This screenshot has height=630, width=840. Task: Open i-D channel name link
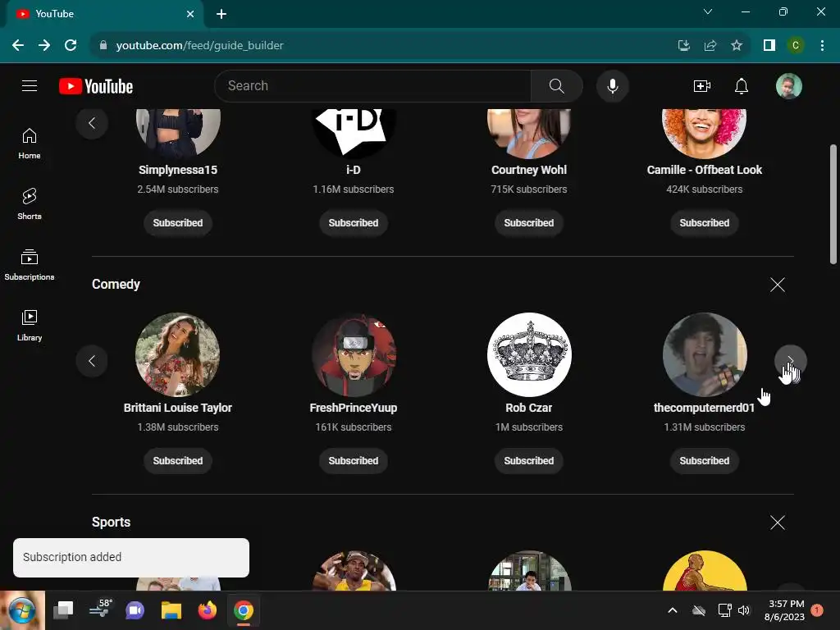354,170
